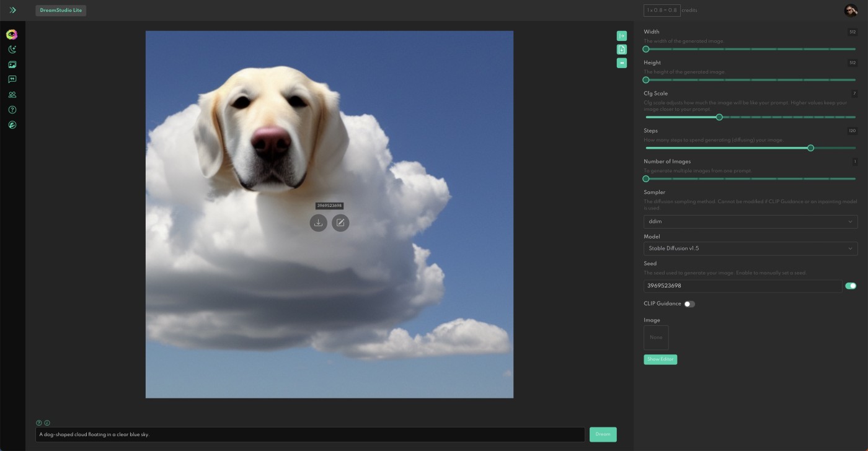Click the Number of Images value 1
This screenshot has width=868, height=451.
click(854, 162)
